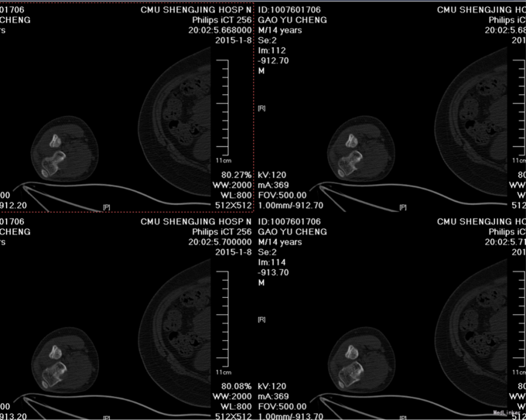Click the WL:800 window level value in bottom-left panel

pos(235,406)
